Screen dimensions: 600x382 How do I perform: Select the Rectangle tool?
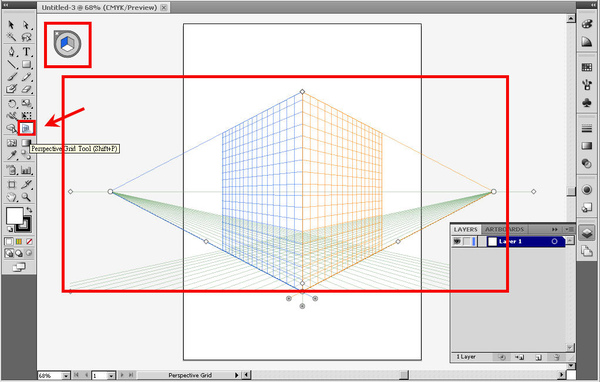26,64
